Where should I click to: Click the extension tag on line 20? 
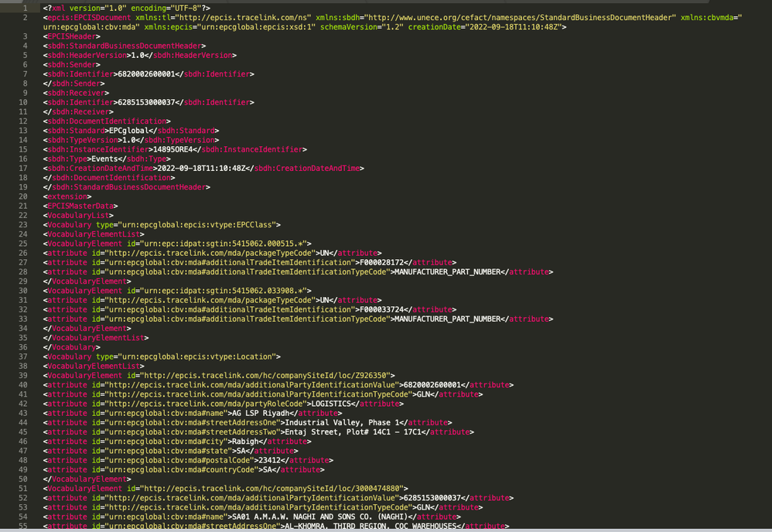(x=67, y=196)
